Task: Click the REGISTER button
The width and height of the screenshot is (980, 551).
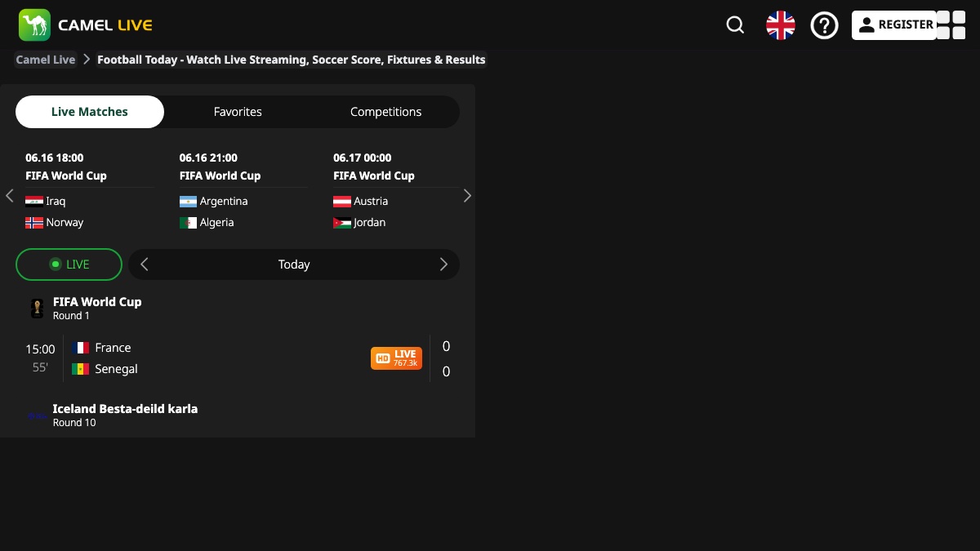Action: (894, 25)
